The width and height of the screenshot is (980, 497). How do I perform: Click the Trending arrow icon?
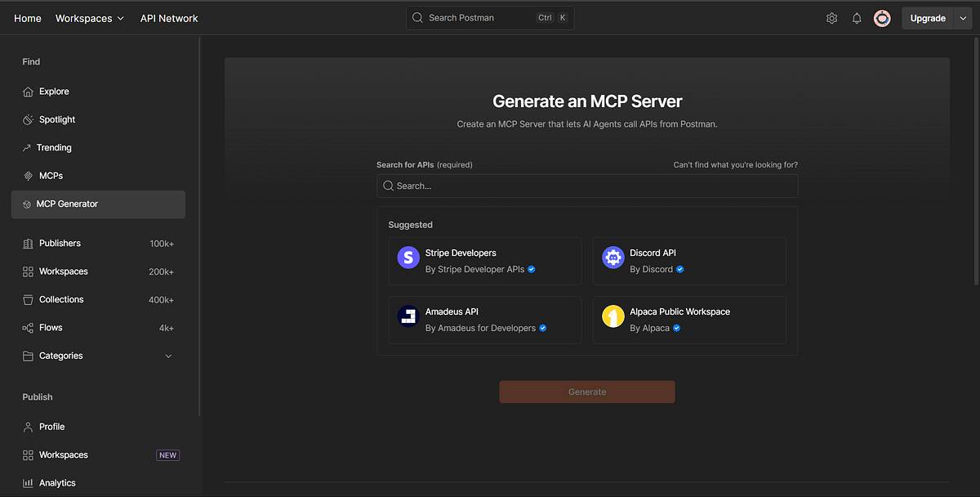coord(27,147)
